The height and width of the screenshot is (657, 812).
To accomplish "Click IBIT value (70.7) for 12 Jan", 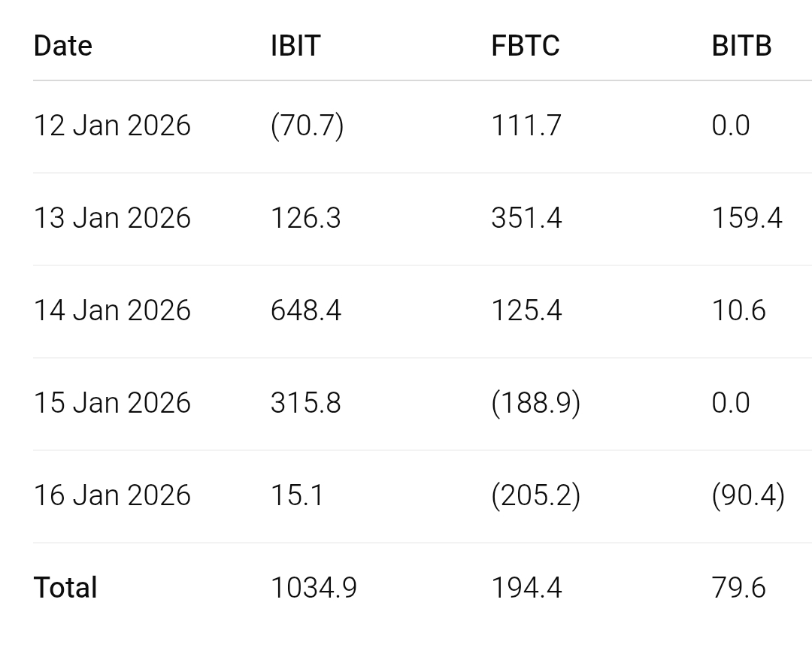I will (307, 126).
